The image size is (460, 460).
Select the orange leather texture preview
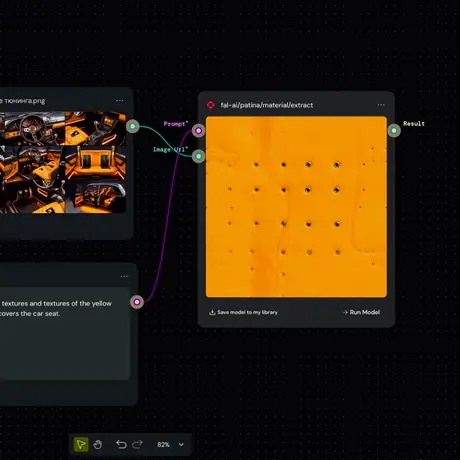(x=296, y=207)
